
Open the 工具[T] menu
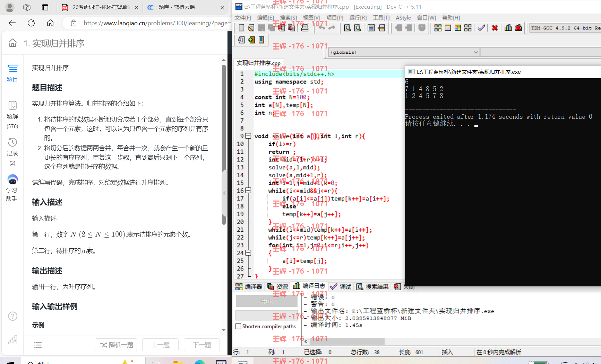[x=381, y=18]
